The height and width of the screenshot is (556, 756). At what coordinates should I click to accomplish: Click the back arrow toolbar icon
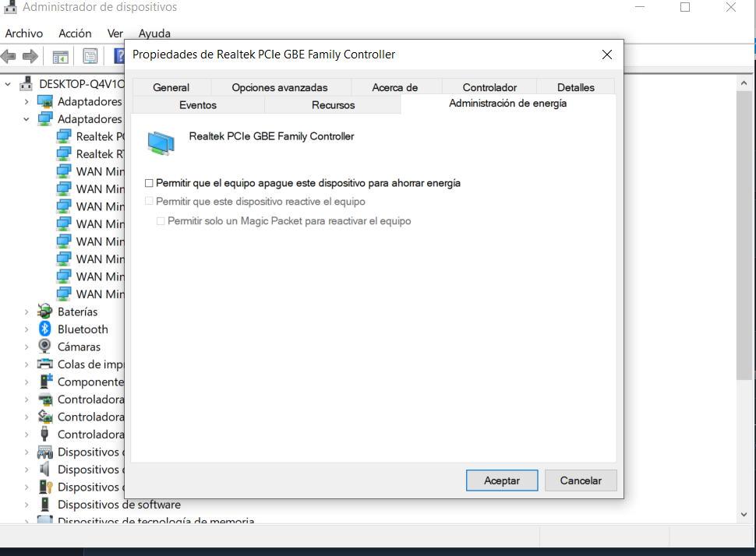pos(9,56)
